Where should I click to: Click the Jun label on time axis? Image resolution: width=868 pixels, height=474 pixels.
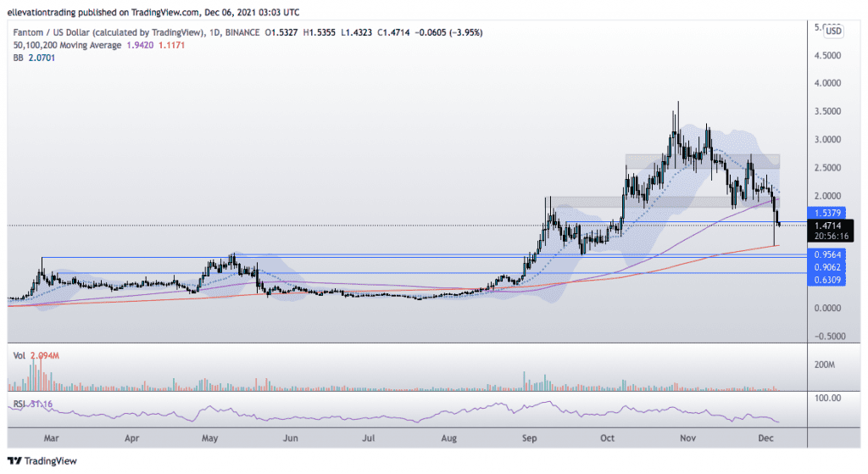click(290, 438)
